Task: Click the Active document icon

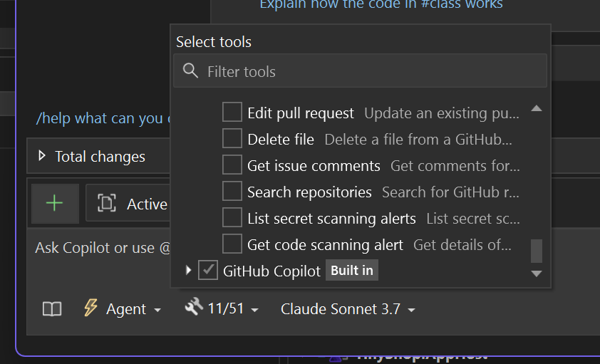Action: pyautogui.click(x=107, y=204)
